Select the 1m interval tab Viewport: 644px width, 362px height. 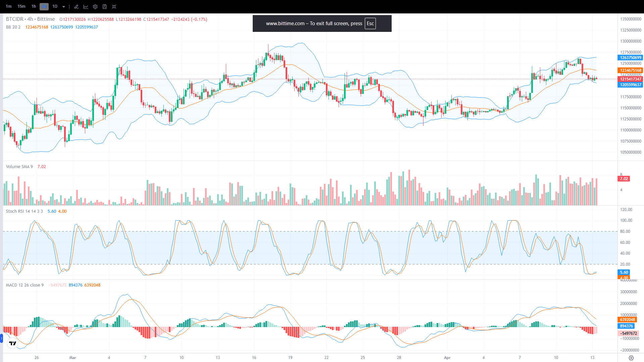point(9,6)
